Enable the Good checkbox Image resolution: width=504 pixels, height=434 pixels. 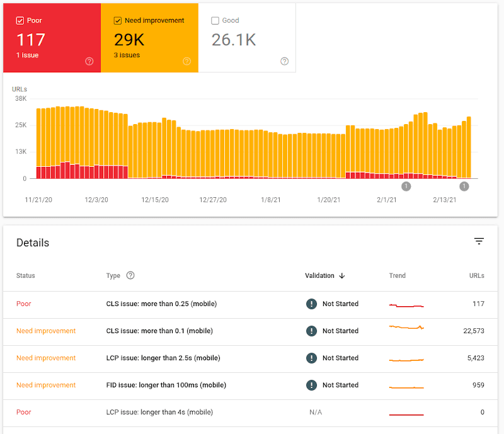click(215, 20)
